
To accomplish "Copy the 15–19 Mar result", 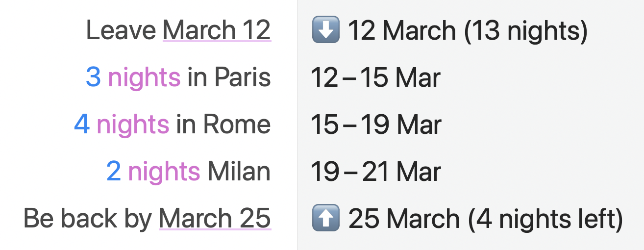I will coord(376,125).
